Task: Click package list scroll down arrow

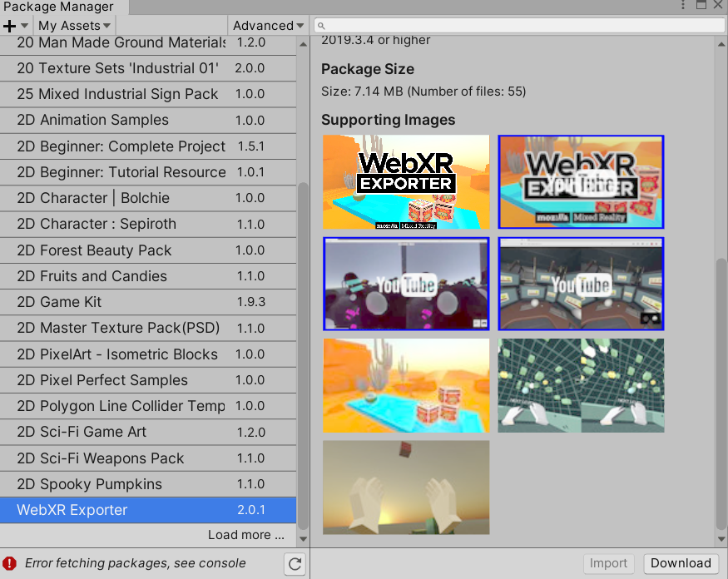Action: (x=303, y=539)
